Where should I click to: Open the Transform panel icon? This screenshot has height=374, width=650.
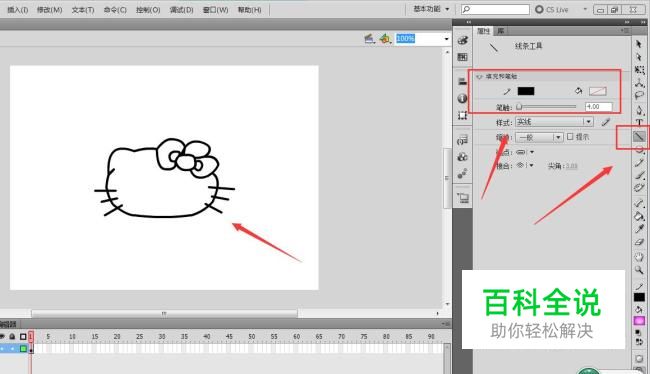coord(463,115)
